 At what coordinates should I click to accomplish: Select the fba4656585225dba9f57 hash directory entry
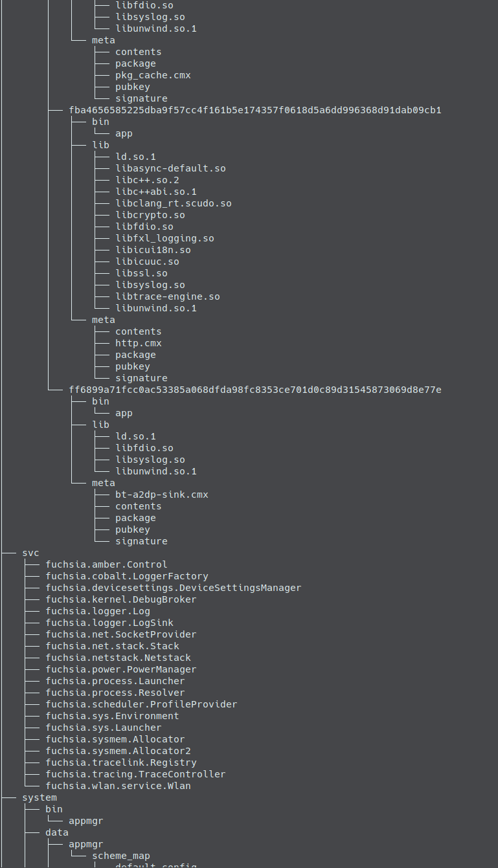(x=255, y=110)
